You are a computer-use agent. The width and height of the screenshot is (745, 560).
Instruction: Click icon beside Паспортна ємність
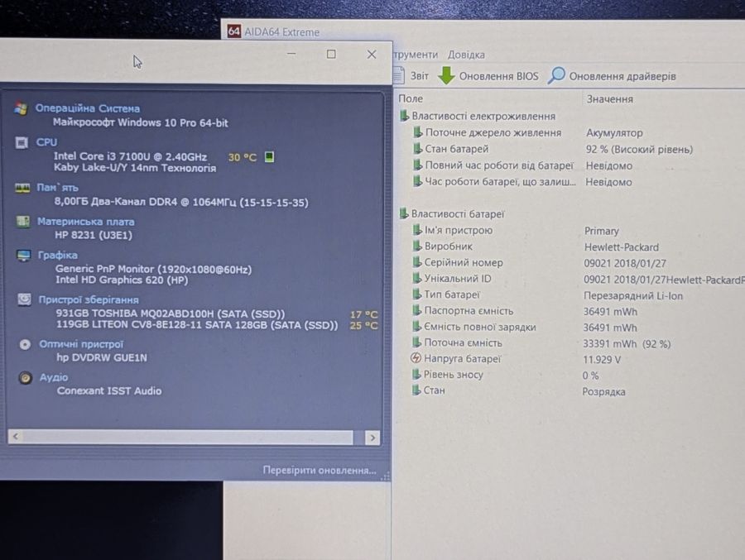pos(416,311)
